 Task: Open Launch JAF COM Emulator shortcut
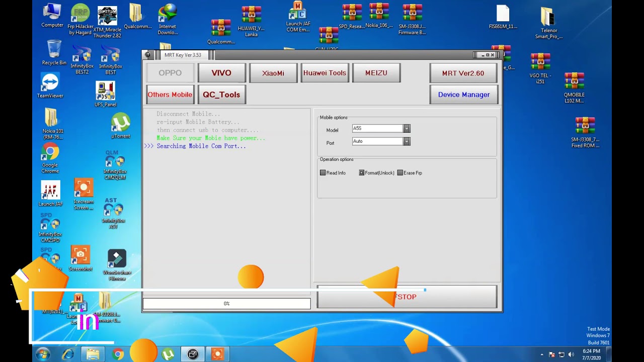298,17
